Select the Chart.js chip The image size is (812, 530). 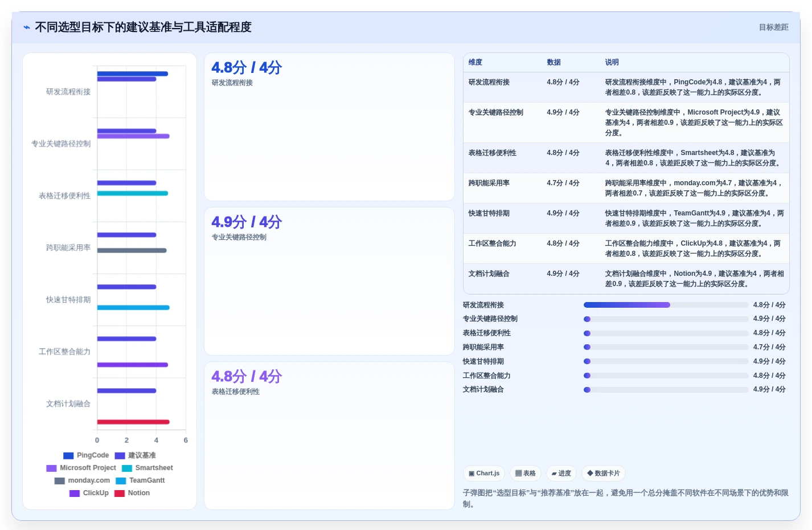484,474
